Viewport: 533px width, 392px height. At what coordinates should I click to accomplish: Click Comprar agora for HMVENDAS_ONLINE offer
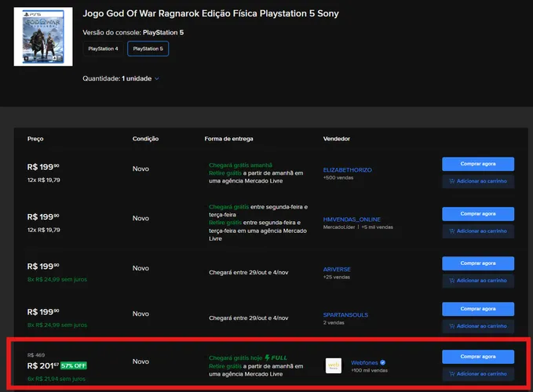[x=478, y=214]
